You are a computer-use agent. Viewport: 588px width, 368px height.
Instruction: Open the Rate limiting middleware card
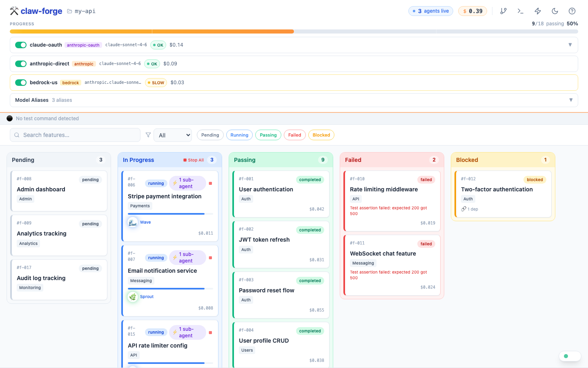392,201
